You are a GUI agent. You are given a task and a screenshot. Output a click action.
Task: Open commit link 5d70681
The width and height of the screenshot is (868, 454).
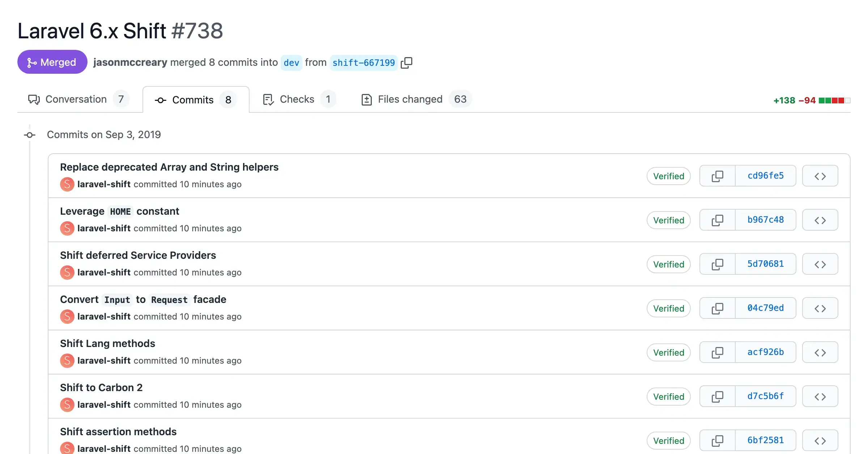[x=765, y=264]
